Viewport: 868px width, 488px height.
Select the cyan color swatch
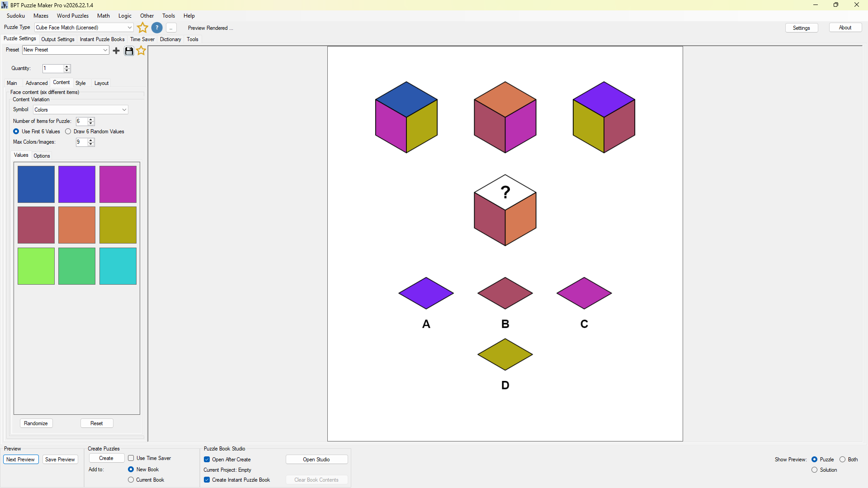tap(118, 266)
